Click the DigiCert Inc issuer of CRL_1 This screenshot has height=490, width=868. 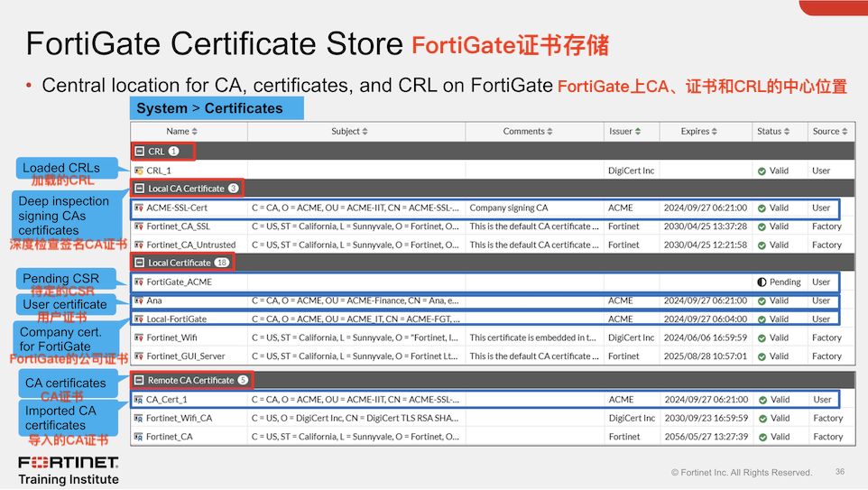pos(631,171)
